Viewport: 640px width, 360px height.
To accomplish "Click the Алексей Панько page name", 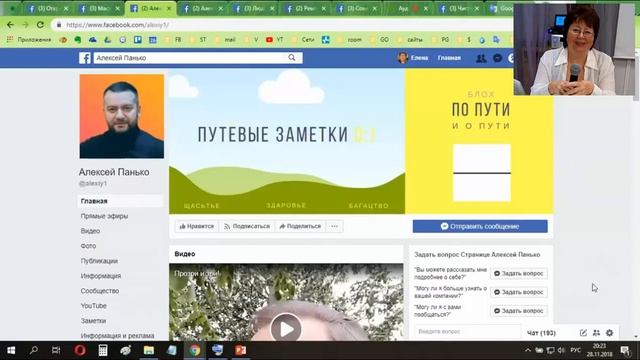I will click(114, 172).
